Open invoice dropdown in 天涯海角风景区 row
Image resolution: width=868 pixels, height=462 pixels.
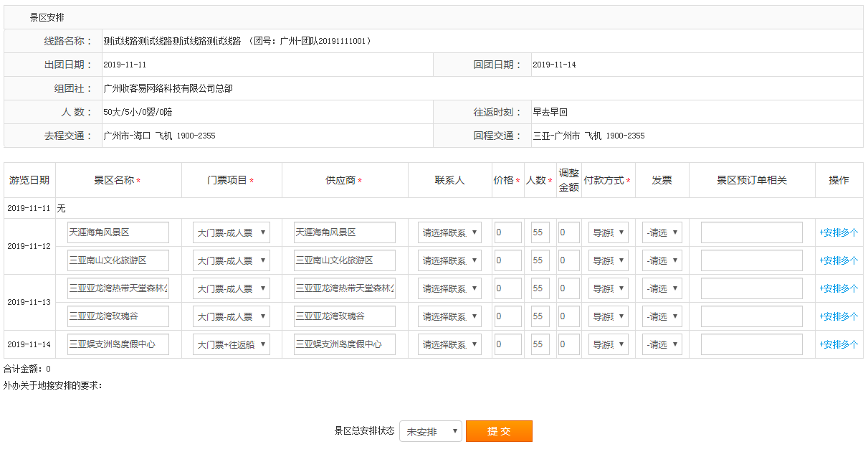click(662, 232)
